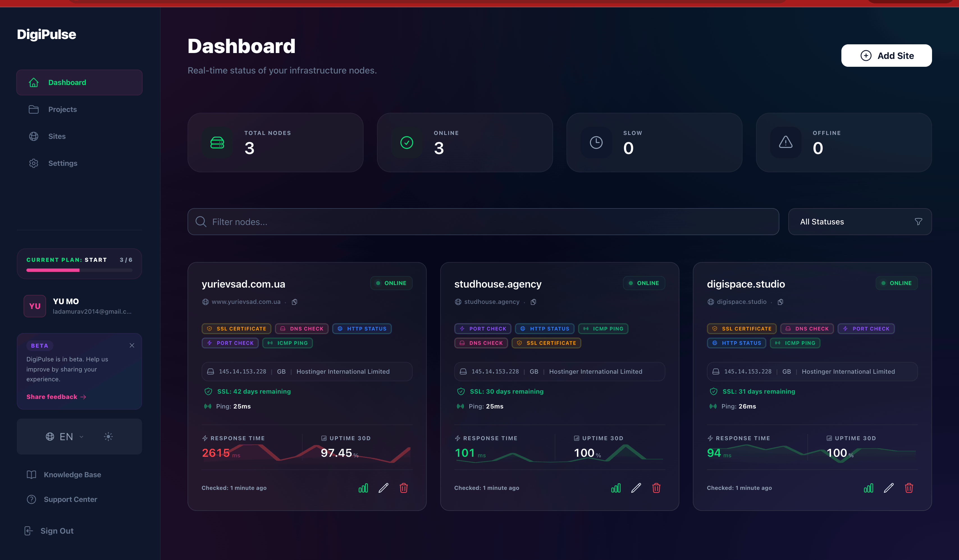Open stats chart for yurievsad.com.ua
Screen dimensions: 959x560
point(363,488)
